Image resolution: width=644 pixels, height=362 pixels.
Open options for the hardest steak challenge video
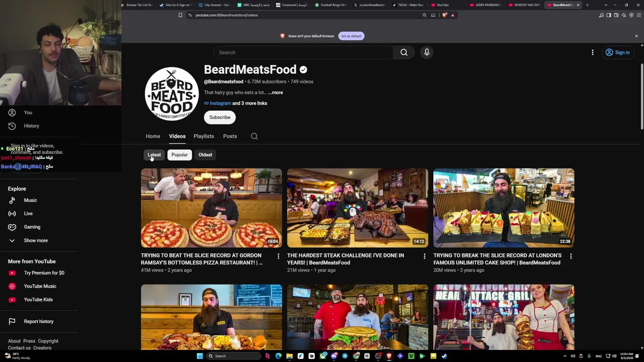(424, 256)
